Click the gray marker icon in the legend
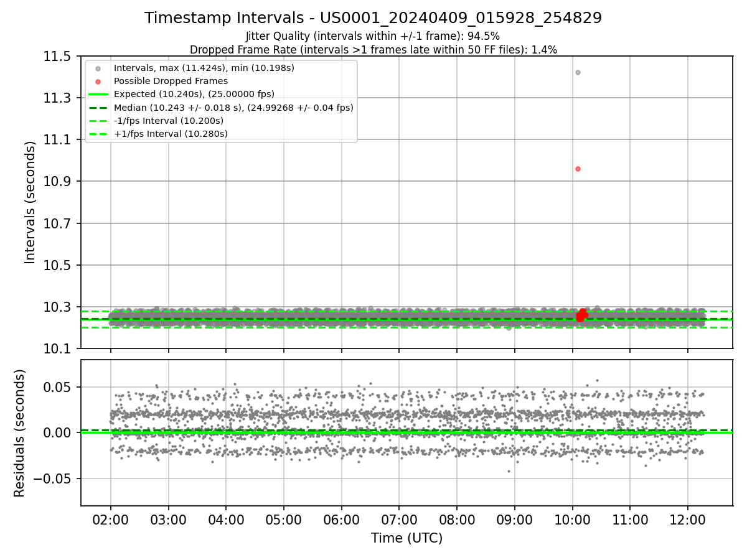Image resolution: width=747 pixels, height=560 pixels. (x=98, y=68)
